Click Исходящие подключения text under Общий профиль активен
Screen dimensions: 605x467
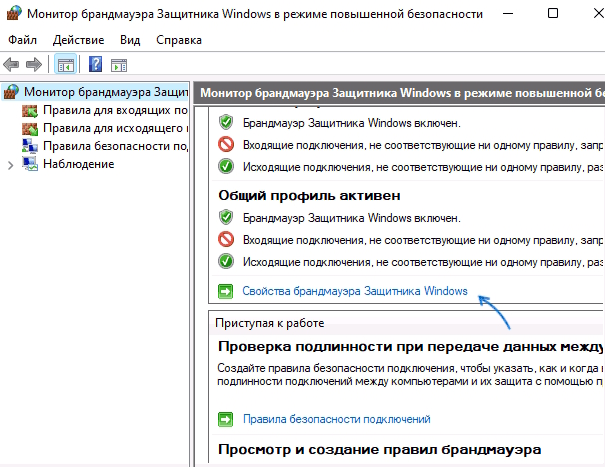pos(422,262)
